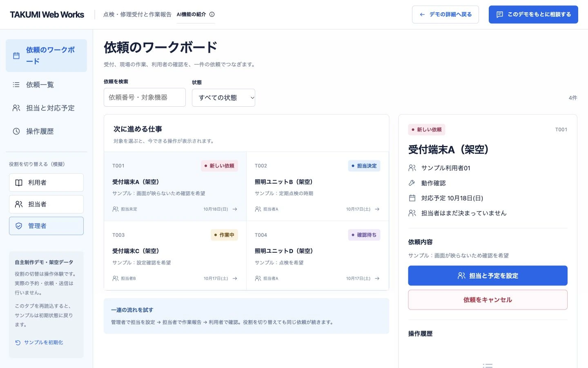This screenshot has height=368, width=588.
Task: Open 操作履歴 in the sidebar
Action: [x=46, y=131]
